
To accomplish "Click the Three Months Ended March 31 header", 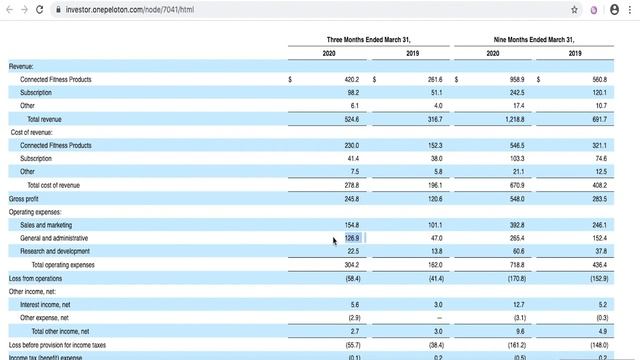I will point(369,40).
